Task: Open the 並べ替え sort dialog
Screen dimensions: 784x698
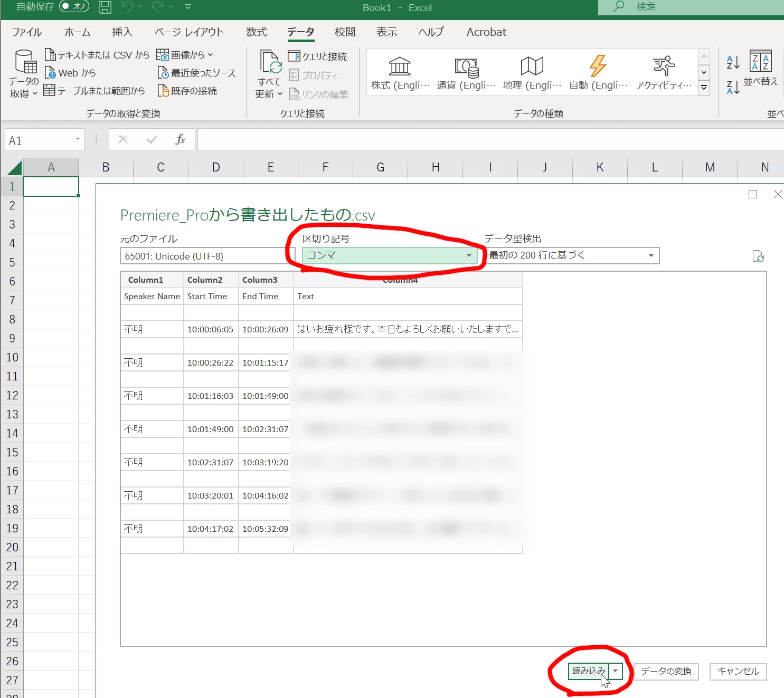Action: tap(761, 69)
